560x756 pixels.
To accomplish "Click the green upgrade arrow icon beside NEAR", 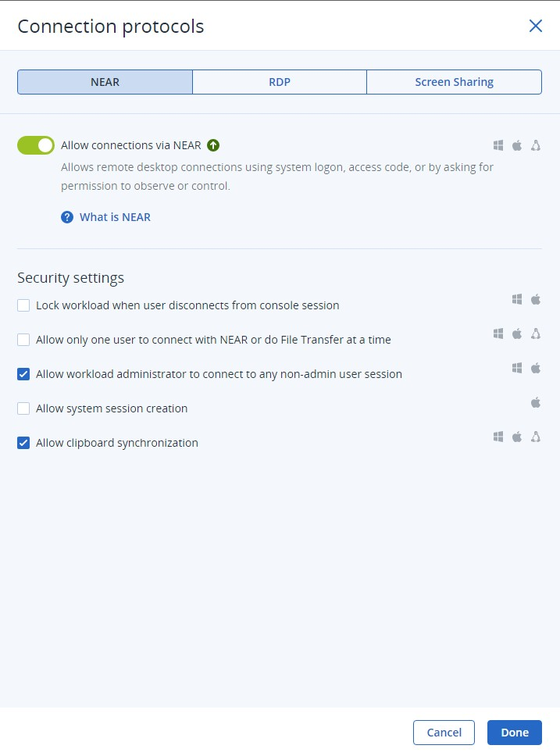I will [x=213, y=145].
